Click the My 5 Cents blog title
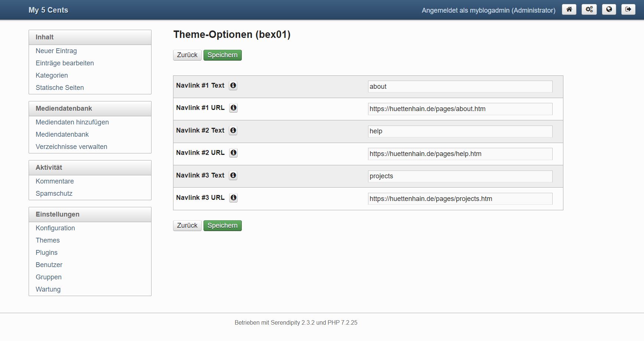 [x=48, y=10]
